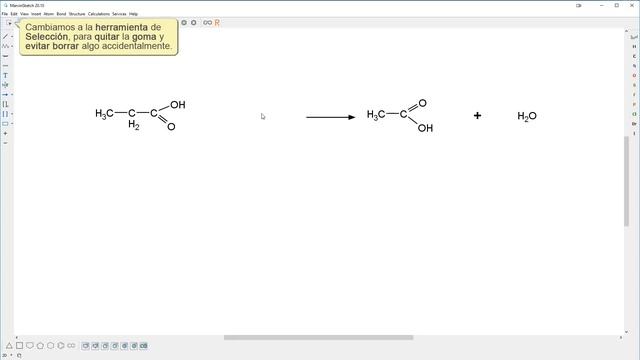Insert the benzene ring template
Viewport: 640px width, 360px height.
pyautogui.click(x=61, y=346)
